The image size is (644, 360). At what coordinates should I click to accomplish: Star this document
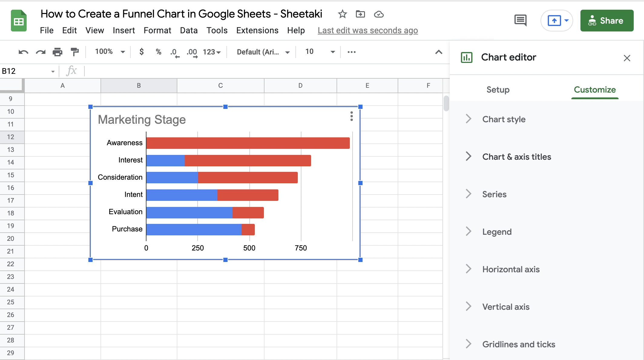tap(342, 14)
